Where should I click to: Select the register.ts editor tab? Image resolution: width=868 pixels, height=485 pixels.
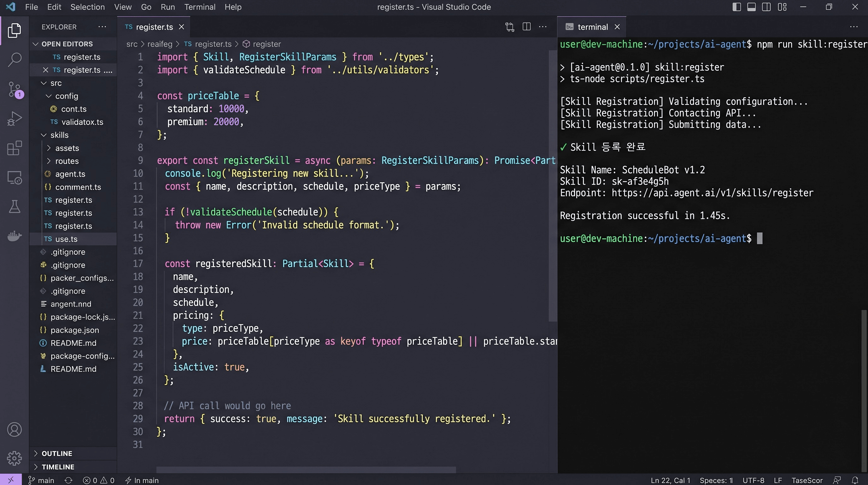[x=154, y=27]
